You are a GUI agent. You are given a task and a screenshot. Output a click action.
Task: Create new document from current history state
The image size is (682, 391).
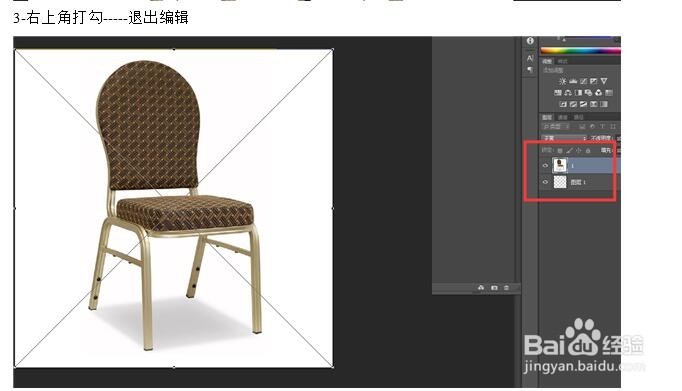[481, 287]
